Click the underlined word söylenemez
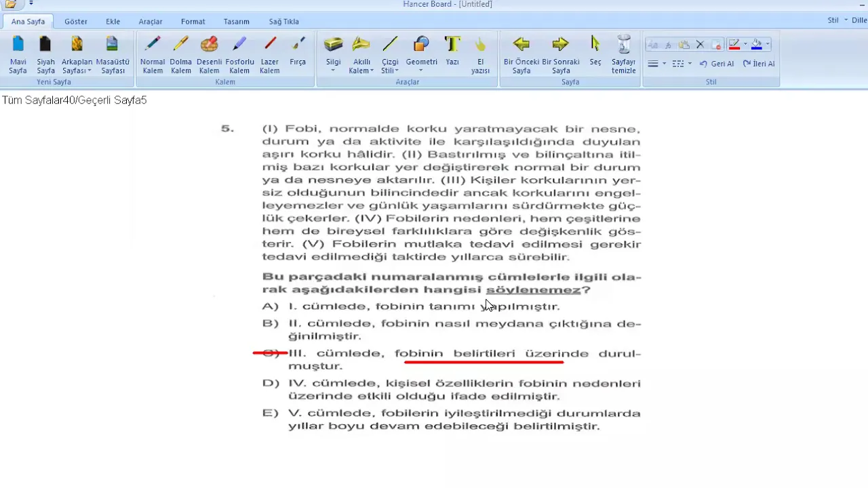 click(533, 290)
